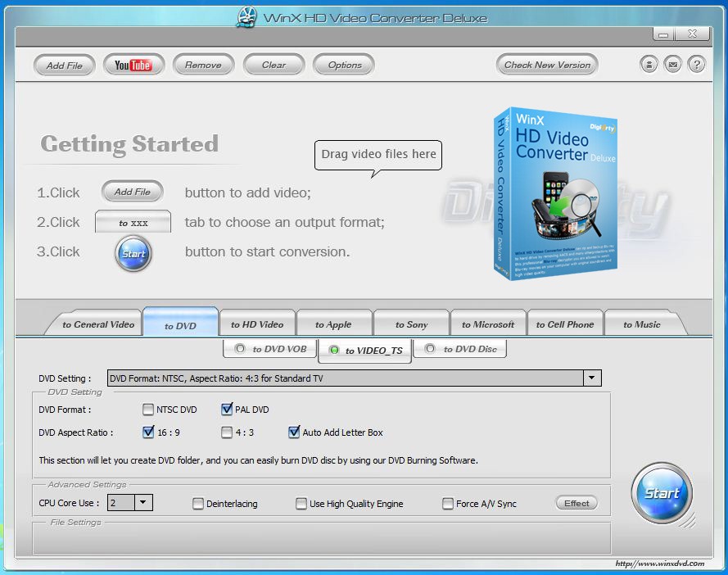The width and height of the screenshot is (728, 575).
Task: Enable the 4 : 3 aspect ratio checkbox
Action: coord(227,432)
